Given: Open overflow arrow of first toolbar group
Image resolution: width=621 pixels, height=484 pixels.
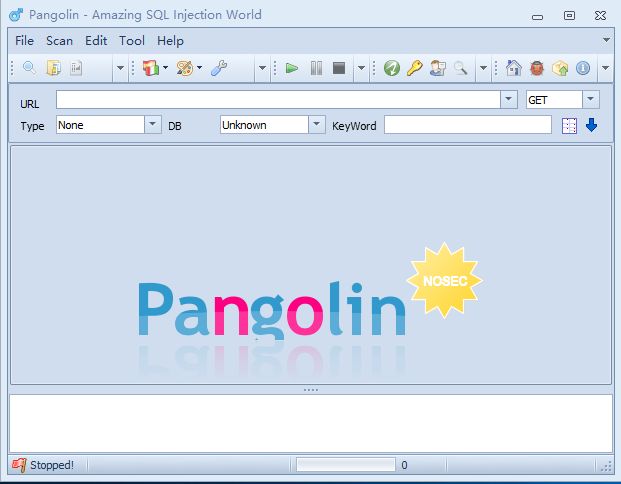Looking at the screenshot, I should [x=120, y=68].
